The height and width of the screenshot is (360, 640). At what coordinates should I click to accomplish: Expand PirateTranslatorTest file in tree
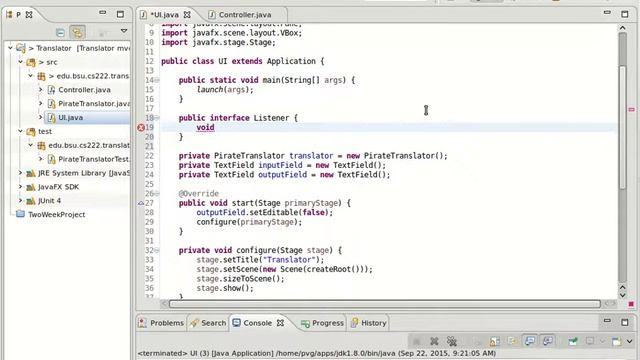click(40, 159)
